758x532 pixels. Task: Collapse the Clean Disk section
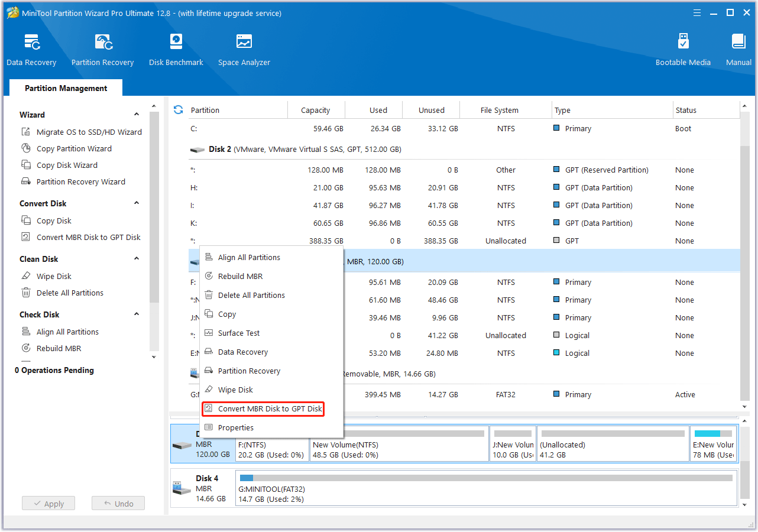pos(137,259)
